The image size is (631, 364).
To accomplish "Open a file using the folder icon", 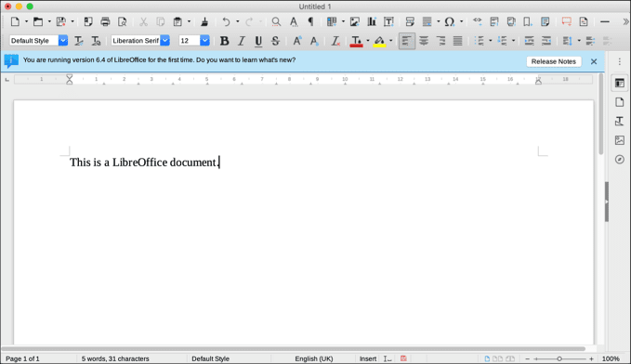I will point(38,21).
